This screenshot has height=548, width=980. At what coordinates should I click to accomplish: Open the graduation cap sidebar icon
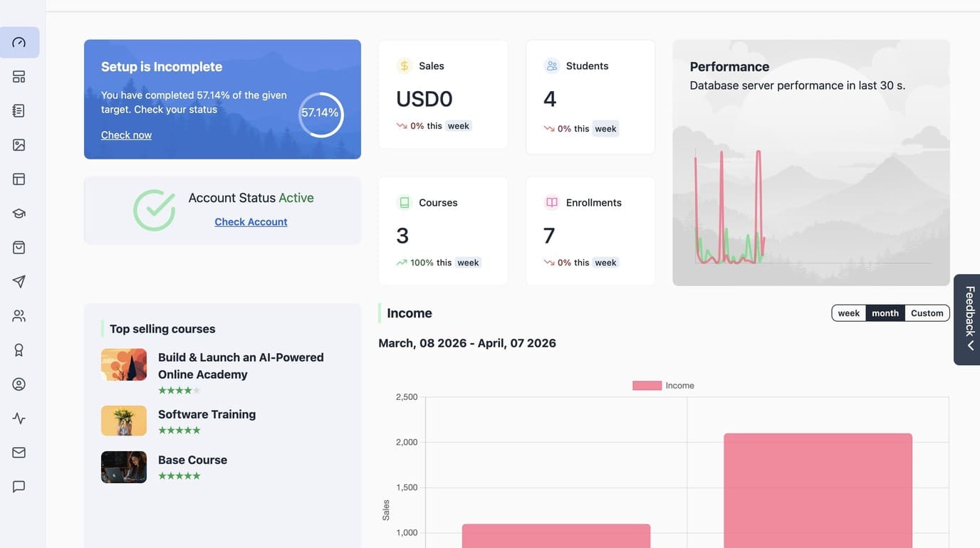pos(19,214)
